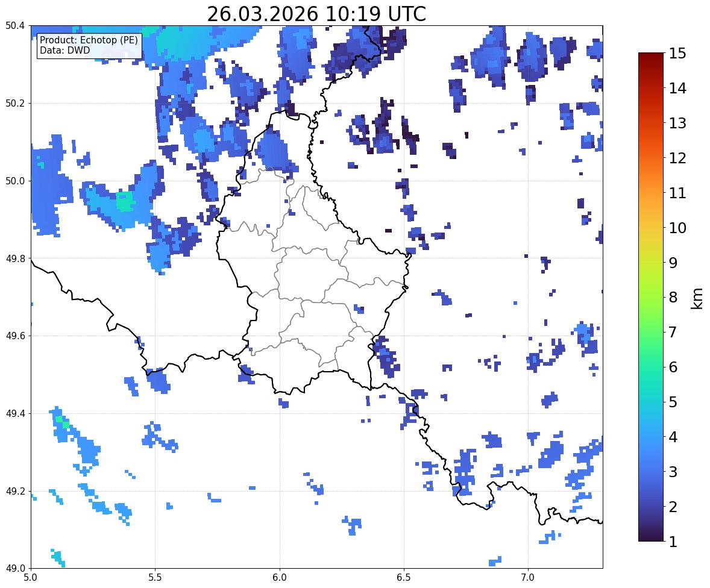Click colorbar tick value 3
The width and height of the screenshot is (710, 588).
pos(673,472)
